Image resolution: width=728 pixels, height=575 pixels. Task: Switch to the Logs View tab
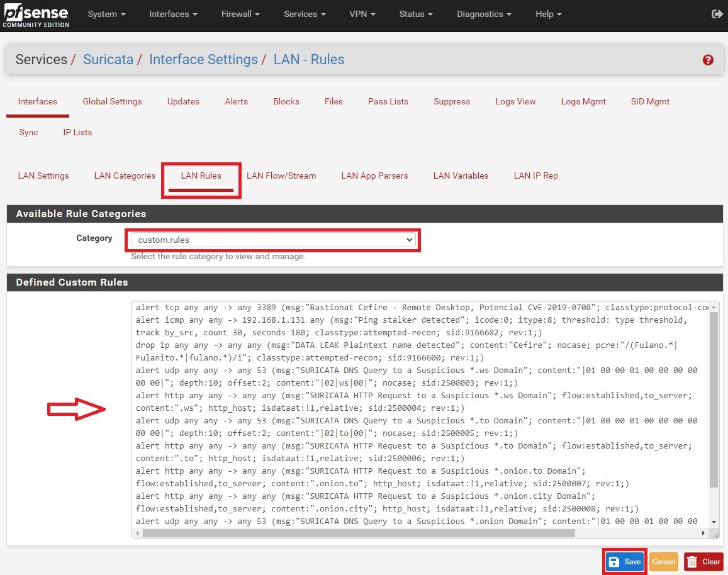(x=515, y=102)
